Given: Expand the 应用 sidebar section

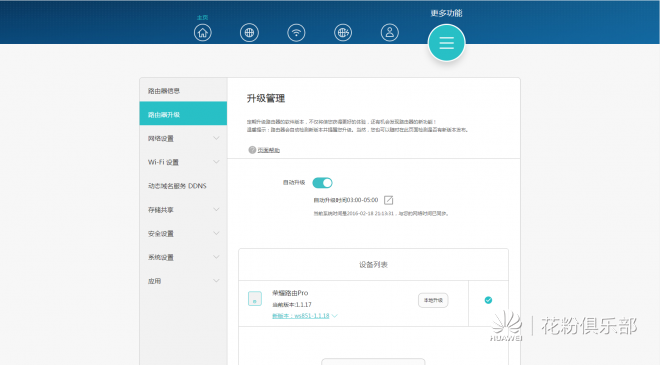Looking at the screenshot, I should [183, 281].
